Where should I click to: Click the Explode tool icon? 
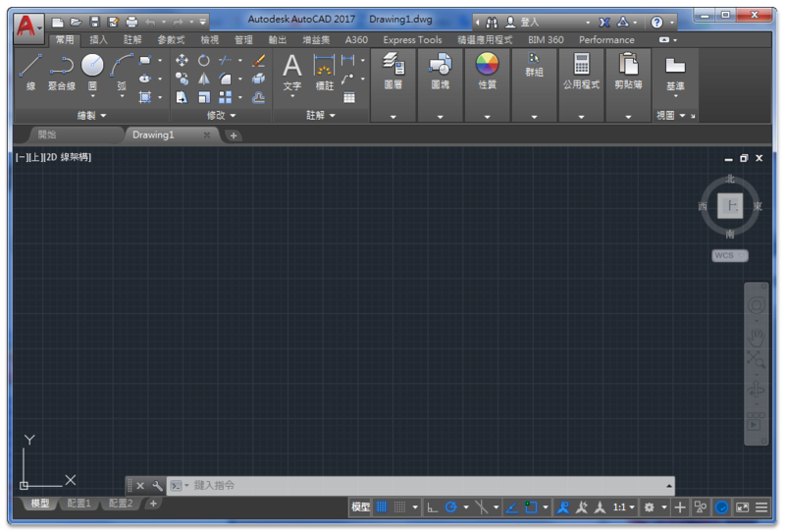coord(259,79)
